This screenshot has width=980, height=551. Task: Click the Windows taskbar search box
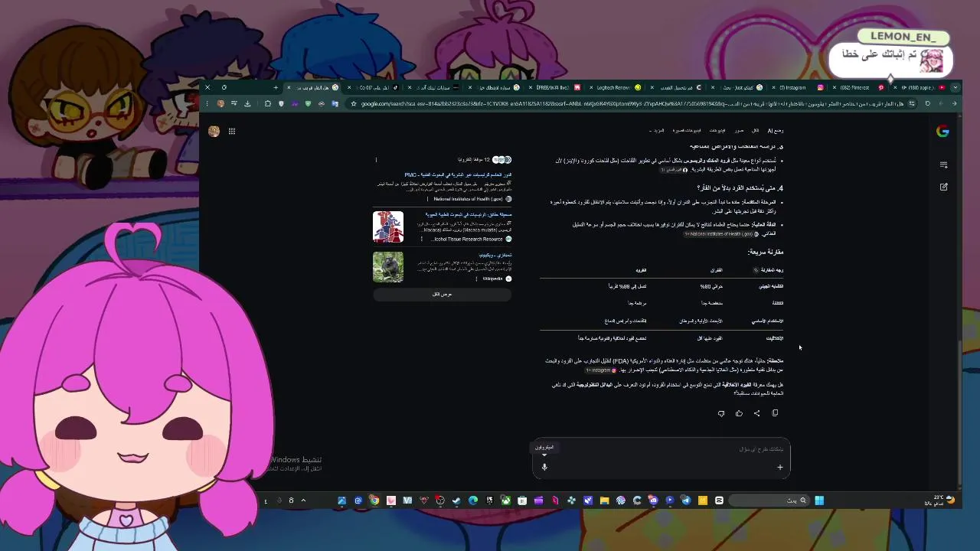pos(769,500)
